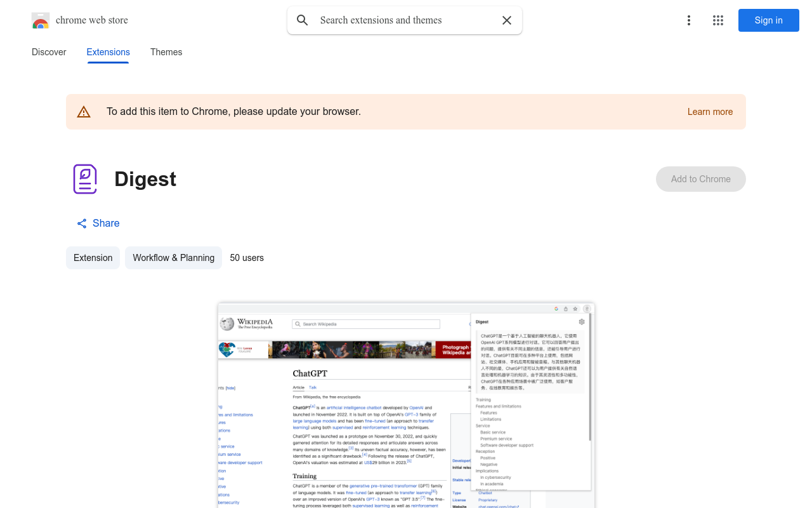This screenshot has width=812, height=508.
Task: Sign in to the Chrome Web Store
Action: click(x=769, y=20)
